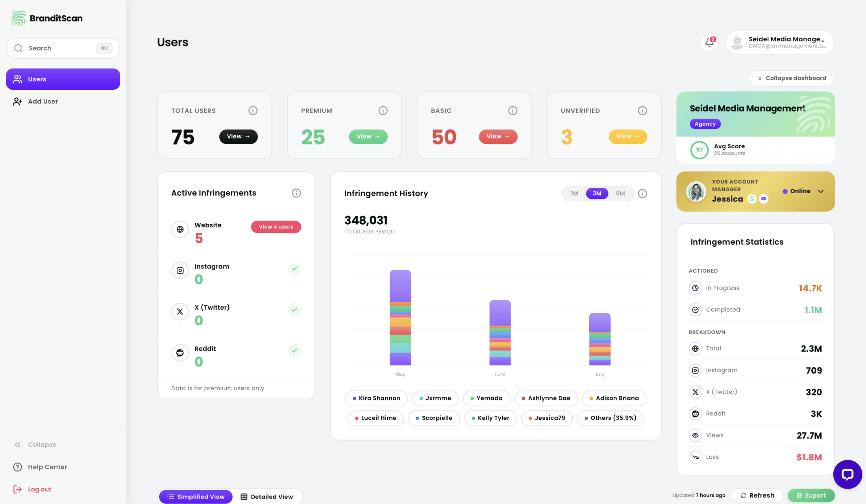Toggle Jessica79 legend chip
Viewport: 866px width, 504px height.
coord(547,418)
